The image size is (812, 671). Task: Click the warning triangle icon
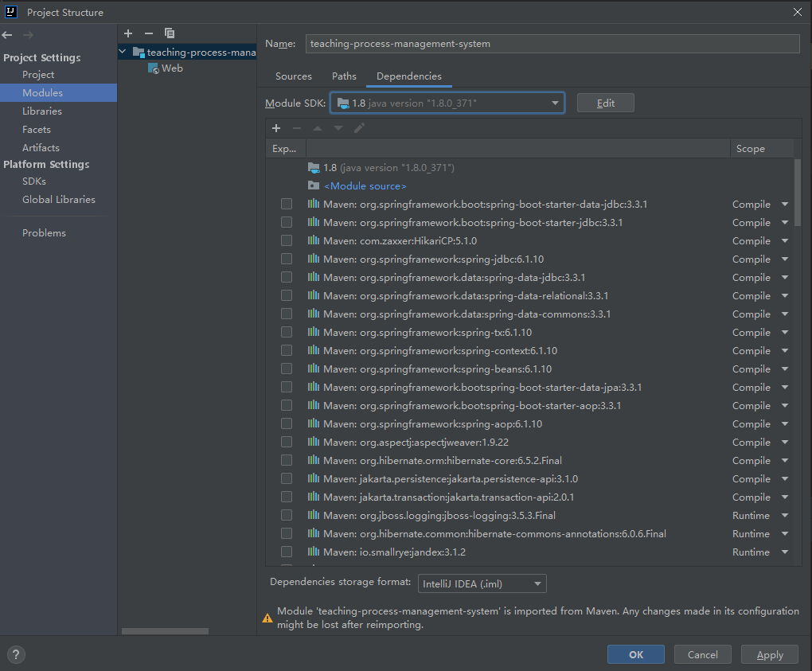267,618
